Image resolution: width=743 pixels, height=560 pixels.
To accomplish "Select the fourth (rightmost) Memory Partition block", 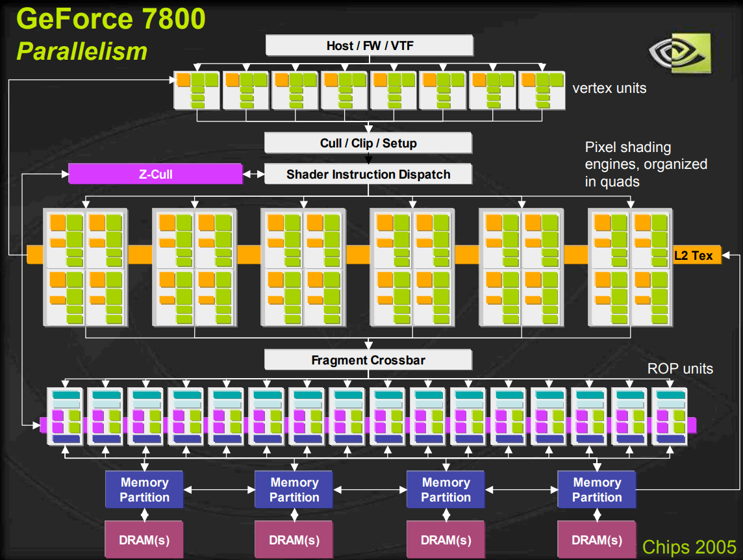I will coord(597,489).
